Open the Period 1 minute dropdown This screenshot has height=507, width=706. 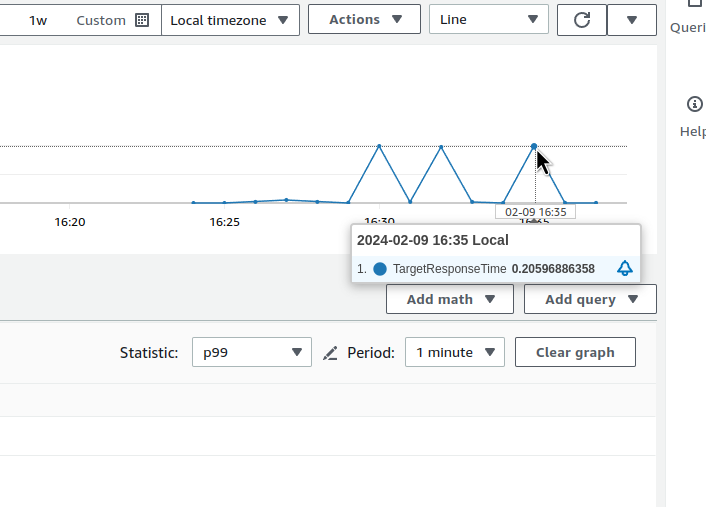point(455,352)
